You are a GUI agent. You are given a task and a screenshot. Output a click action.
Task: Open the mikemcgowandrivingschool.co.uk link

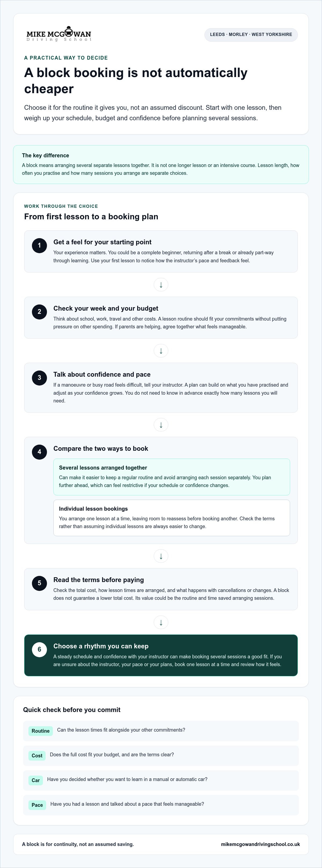(x=260, y=844)
